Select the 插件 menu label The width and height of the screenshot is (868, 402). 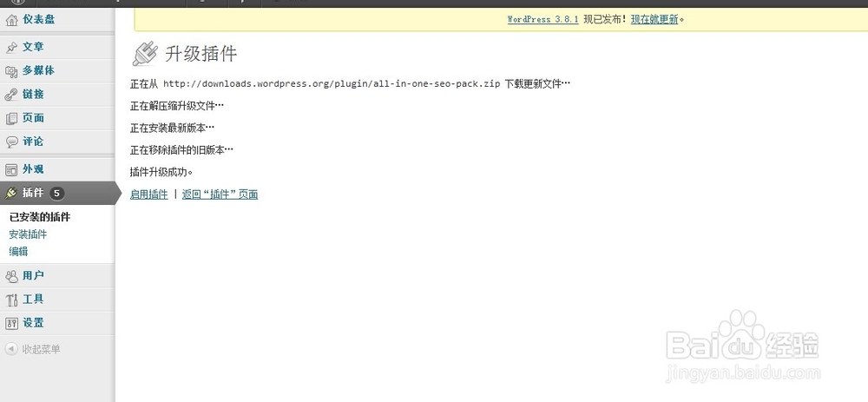coord(33,193)
